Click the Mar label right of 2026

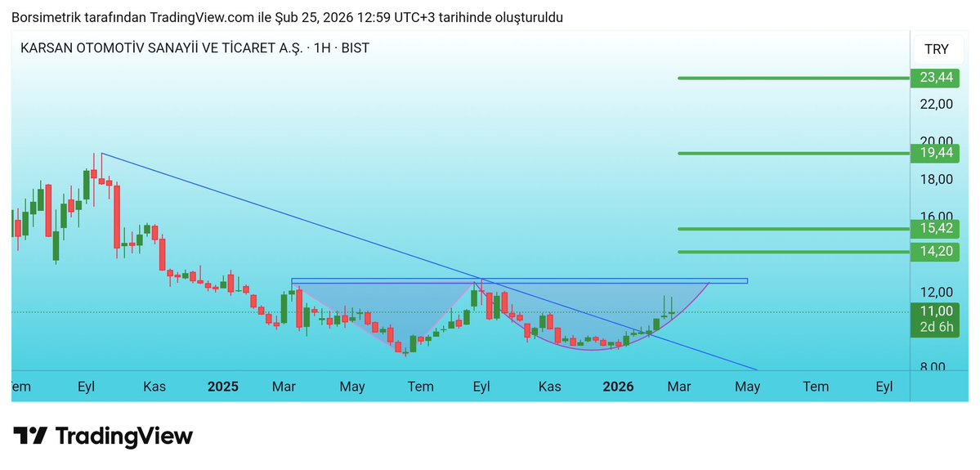pos(678,387)
